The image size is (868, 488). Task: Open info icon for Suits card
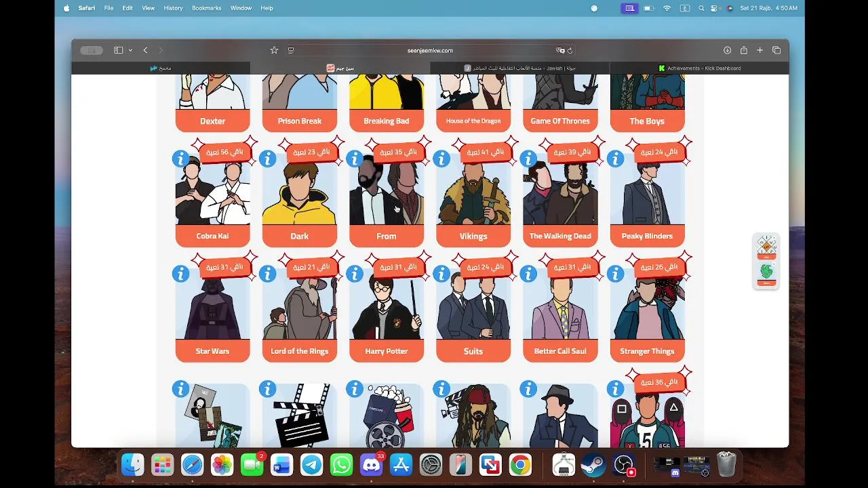[x=441, y=274]
